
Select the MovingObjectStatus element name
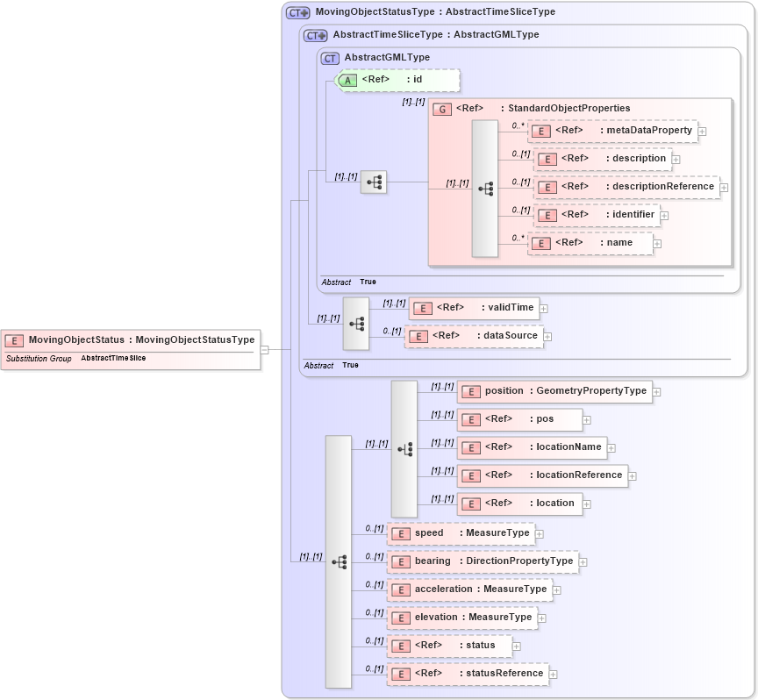coord(76,339)
